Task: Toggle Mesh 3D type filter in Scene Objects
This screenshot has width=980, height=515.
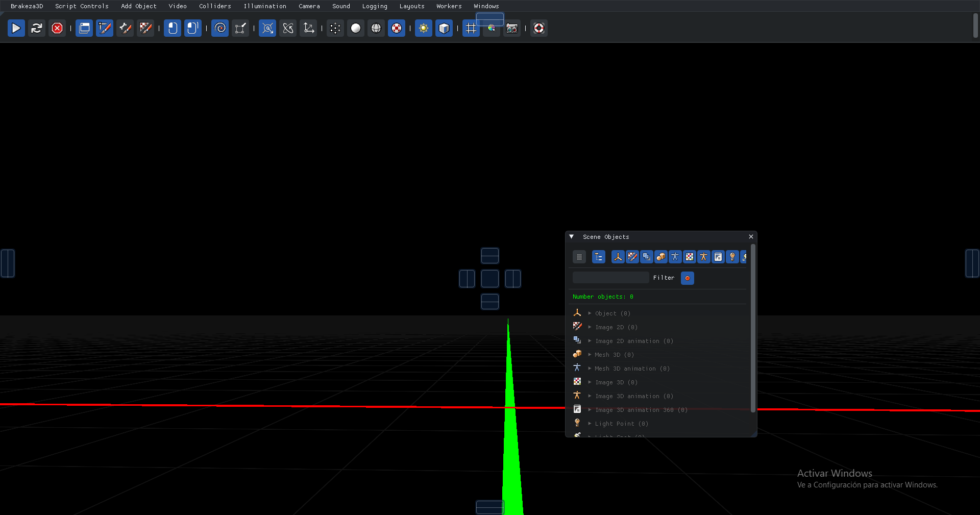Action: point(660,257)
